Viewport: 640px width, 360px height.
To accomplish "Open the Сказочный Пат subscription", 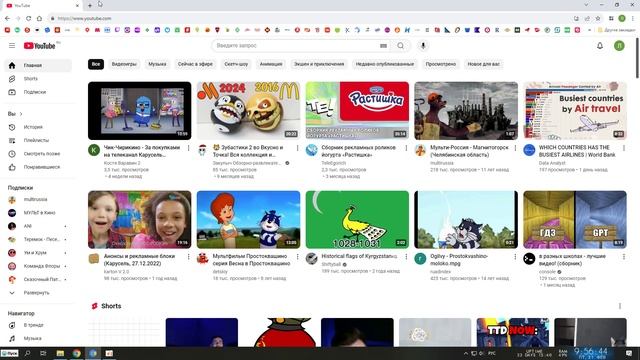I will (x=38, y=280).
